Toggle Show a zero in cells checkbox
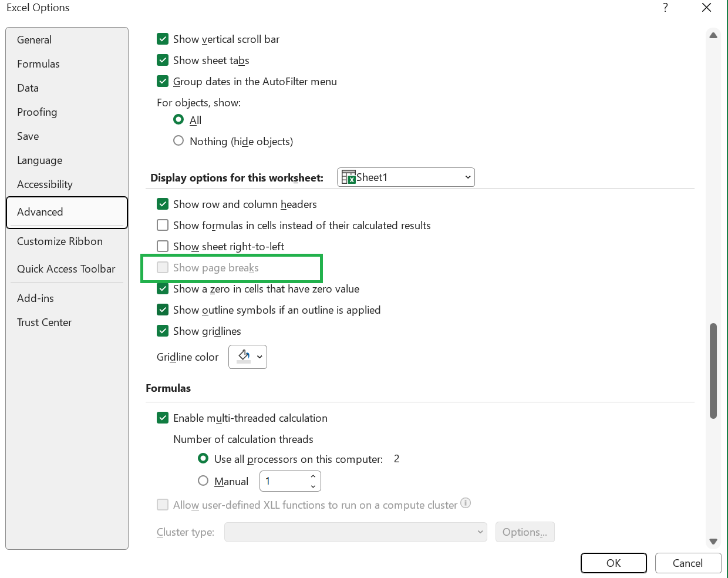The height and width of the screenshot is (578, 728). tap(163, 289)
